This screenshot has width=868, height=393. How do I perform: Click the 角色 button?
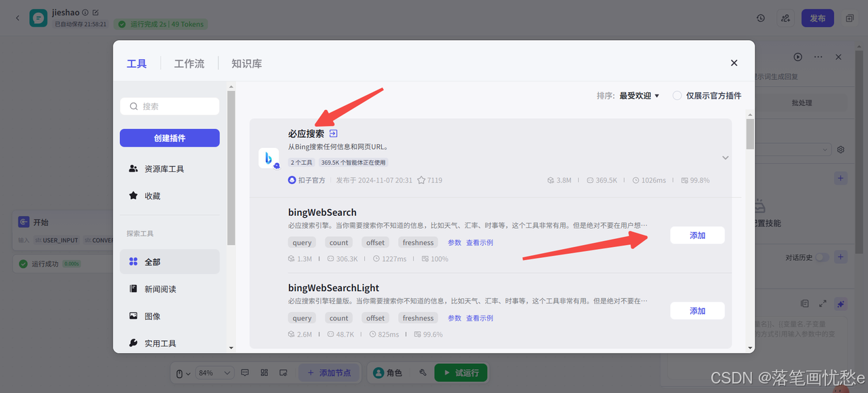tap(389, 373)
